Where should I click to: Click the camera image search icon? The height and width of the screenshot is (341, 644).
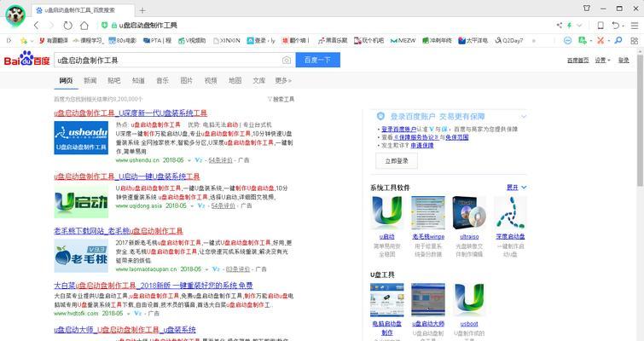pos(287,61)
